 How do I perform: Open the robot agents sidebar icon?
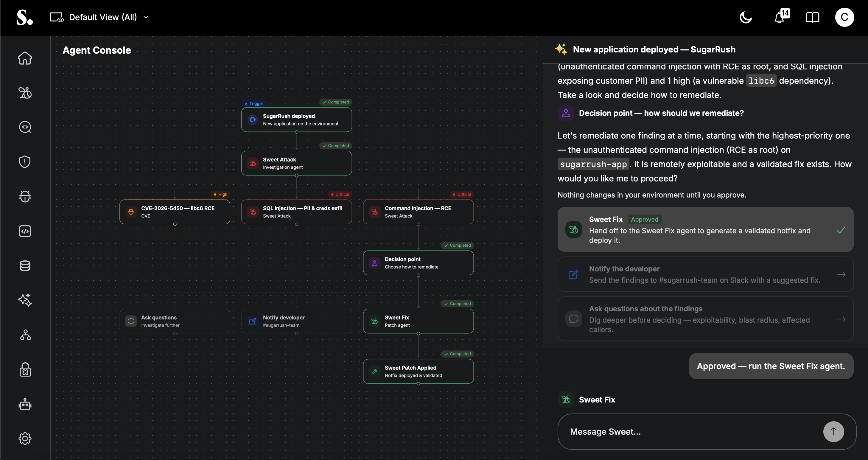click(x=25, y=404)
